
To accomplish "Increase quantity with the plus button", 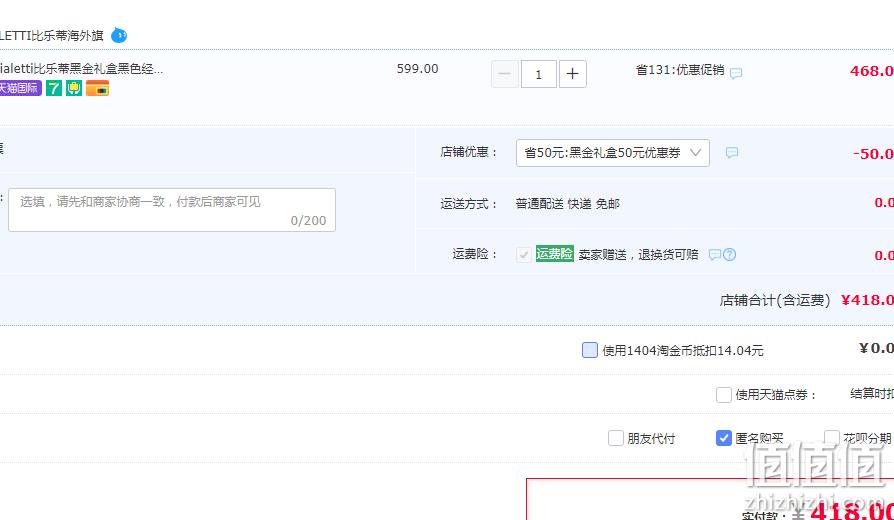I will tap(572, 74).
